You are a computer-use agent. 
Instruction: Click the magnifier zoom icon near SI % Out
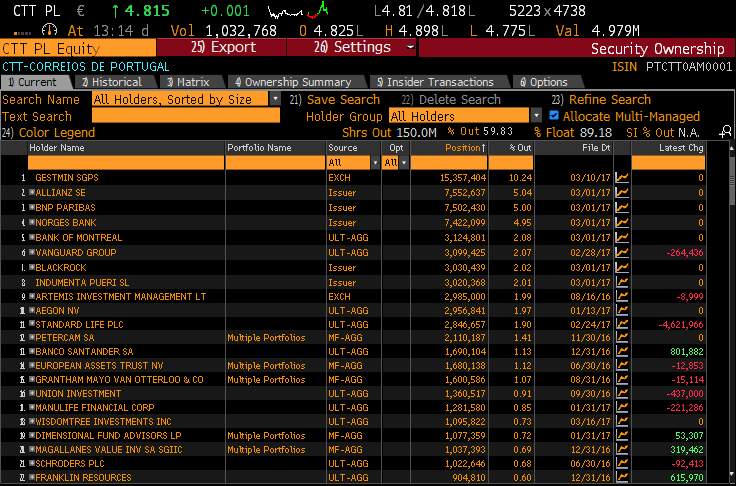click(725, 132)
